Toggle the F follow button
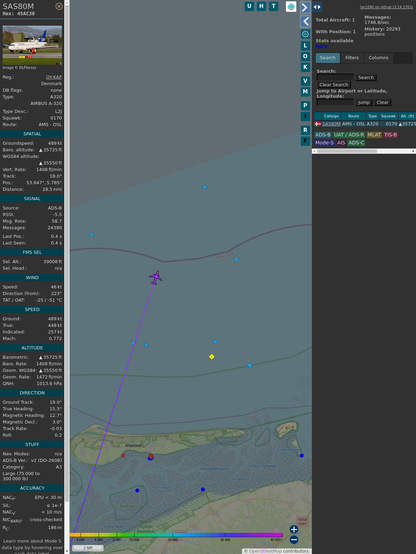Image resolution: width=416 pixels, height=554 pixels. (x=305, y=141)
